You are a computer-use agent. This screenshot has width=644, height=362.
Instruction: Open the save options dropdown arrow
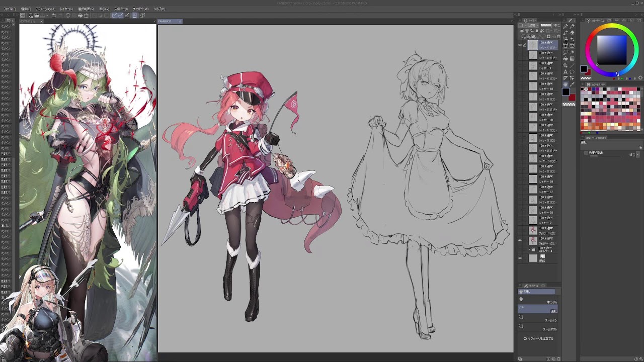tap(47, 15)
